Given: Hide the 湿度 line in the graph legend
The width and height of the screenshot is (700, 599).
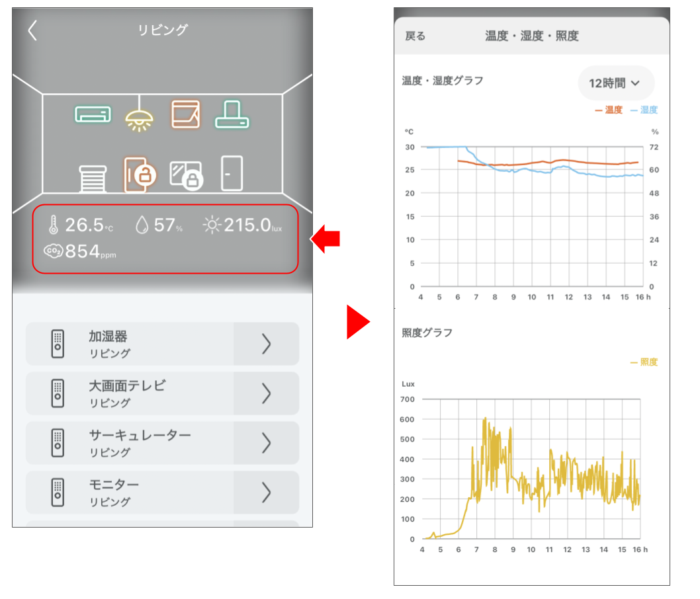Looking at the screenshot, I should tap(648, 109).
